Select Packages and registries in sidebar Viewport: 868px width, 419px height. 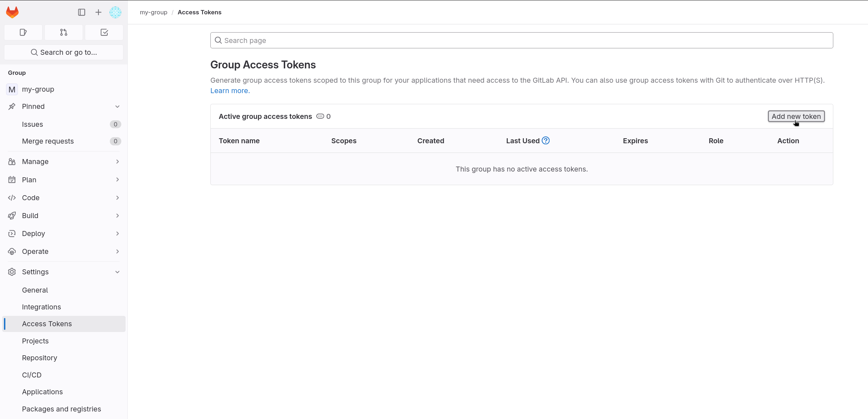[61, 409]
